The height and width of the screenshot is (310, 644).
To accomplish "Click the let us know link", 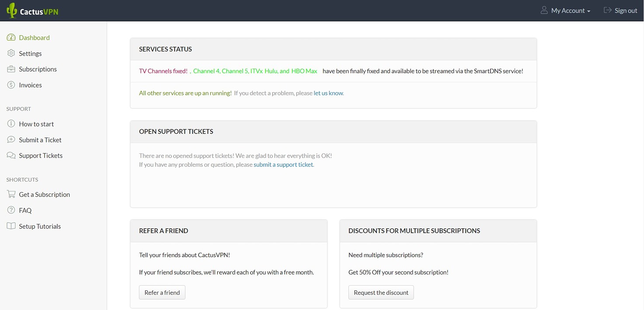I will point(328,93).
